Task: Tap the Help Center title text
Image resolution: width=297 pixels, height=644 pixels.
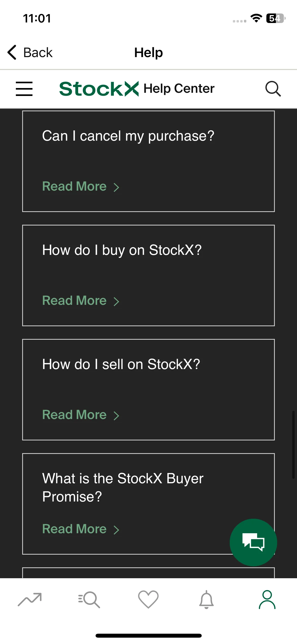Action: click(179, 89)
